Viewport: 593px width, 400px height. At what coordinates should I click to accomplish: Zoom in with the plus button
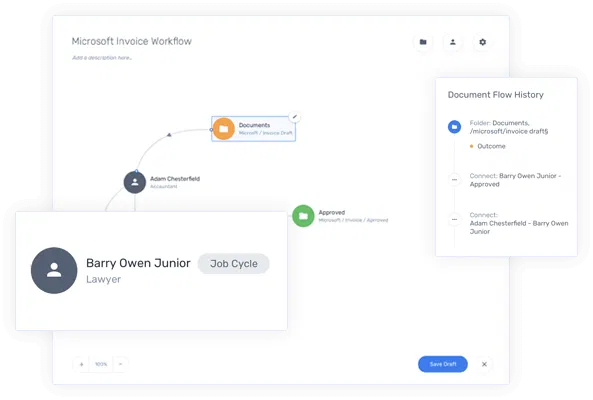[x=81, y=364]
